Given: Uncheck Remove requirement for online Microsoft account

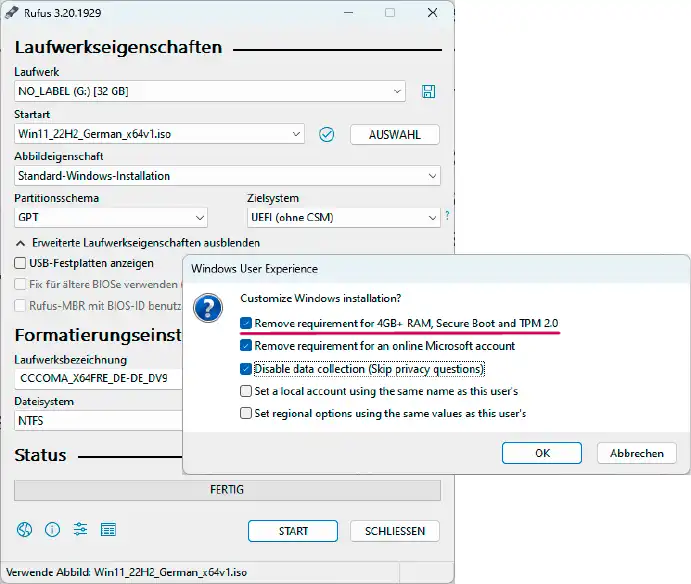Looking at the screenshot, I should pos(246,346).
